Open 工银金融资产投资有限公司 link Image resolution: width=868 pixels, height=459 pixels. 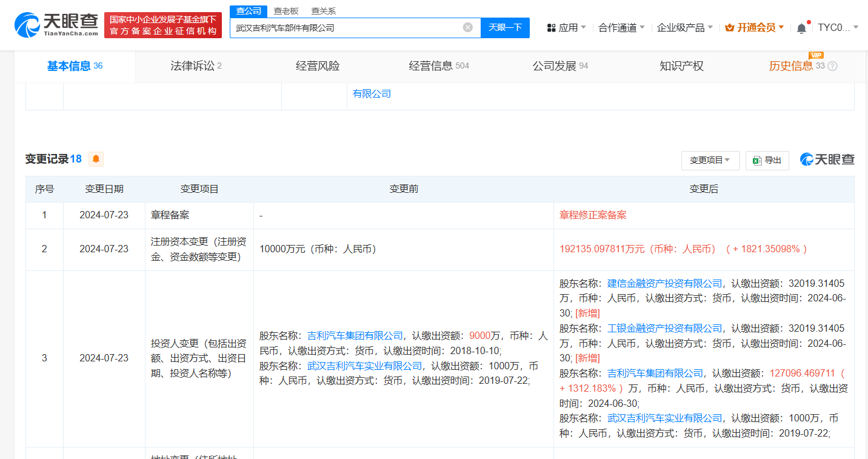[x=665, y=328]
